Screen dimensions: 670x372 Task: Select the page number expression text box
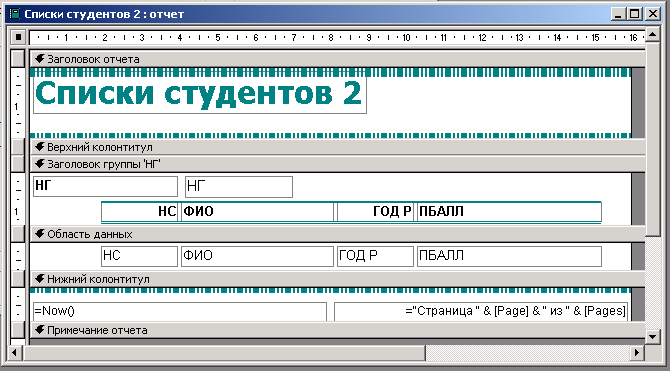pos(481,311)
